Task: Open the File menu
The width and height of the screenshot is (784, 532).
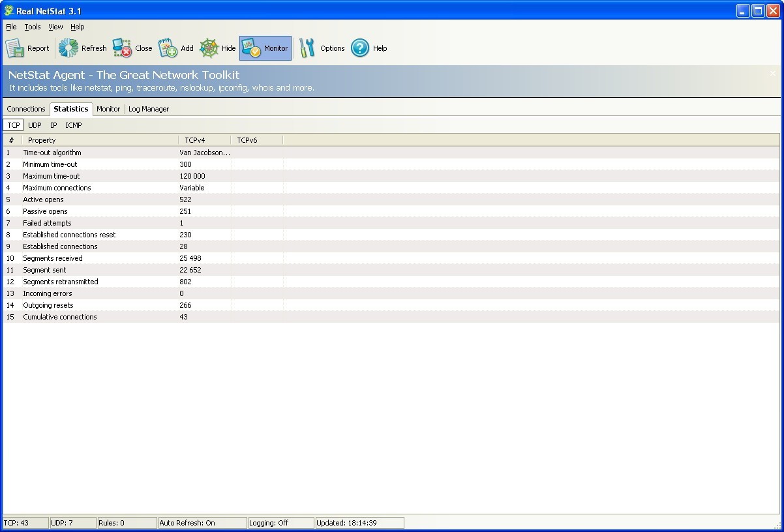Action: click(x=11, y=27)
